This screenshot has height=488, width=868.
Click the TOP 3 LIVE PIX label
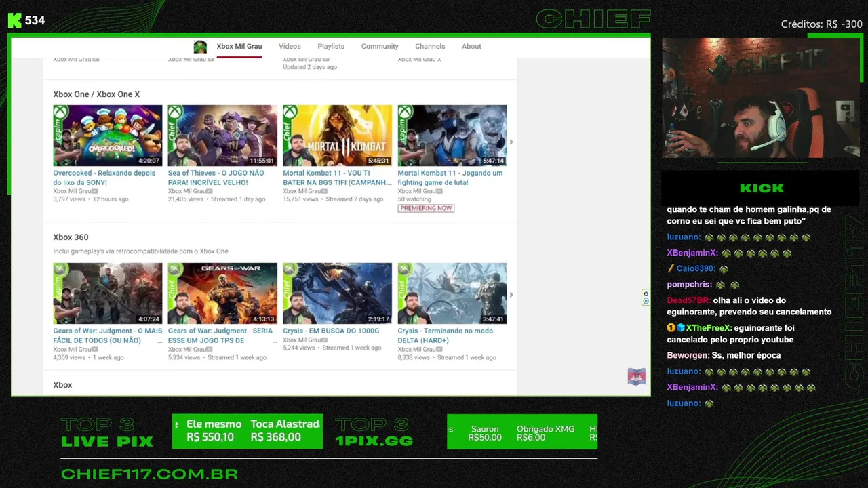[x=107, y=433]
